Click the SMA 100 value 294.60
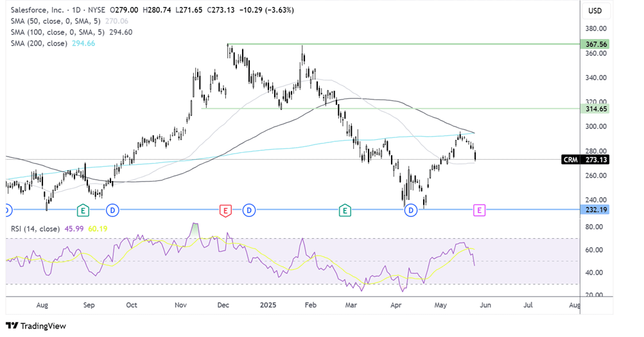 (121, 32)
